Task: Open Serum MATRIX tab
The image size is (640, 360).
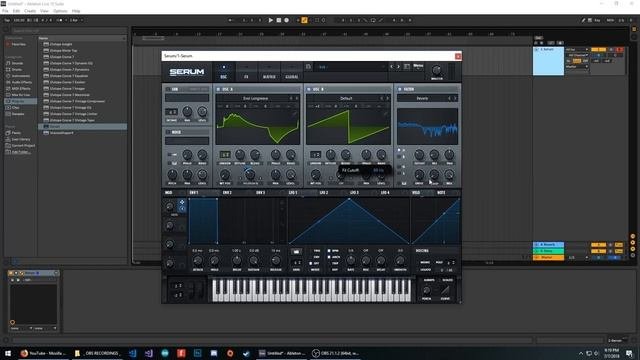Action: click(269, 72)
